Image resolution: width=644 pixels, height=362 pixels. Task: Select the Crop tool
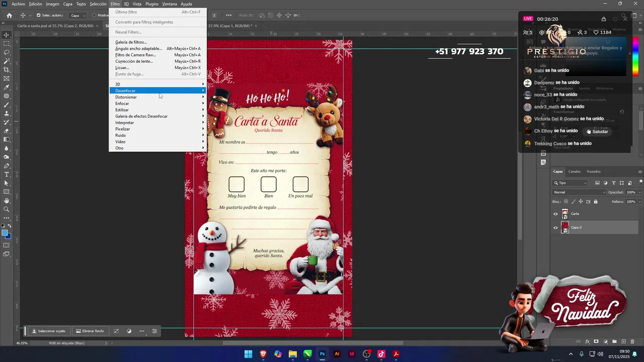tap(7, 70)
